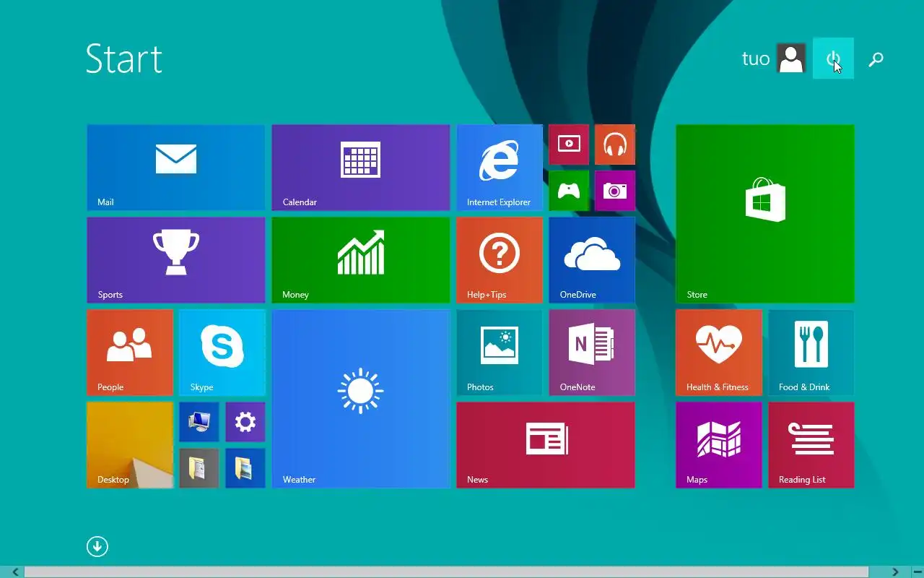Open the Reading List tile
This screenshot has width=924, height=578.
coord(811,445)
